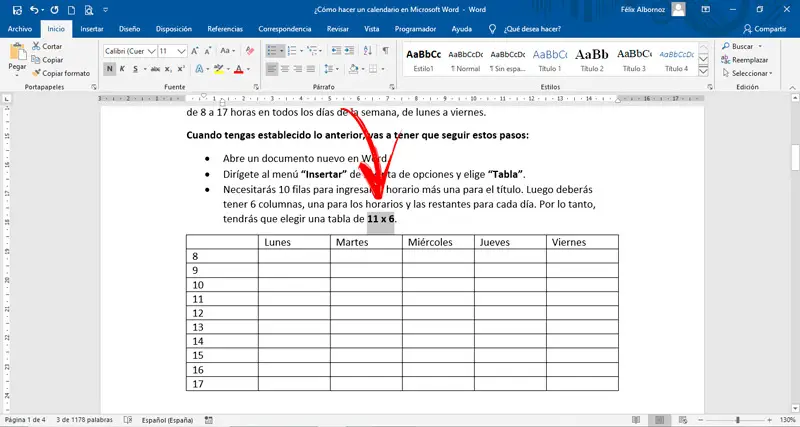Adjust the zoom slider in status bar
800x427 pixels.
coord(737,420)
